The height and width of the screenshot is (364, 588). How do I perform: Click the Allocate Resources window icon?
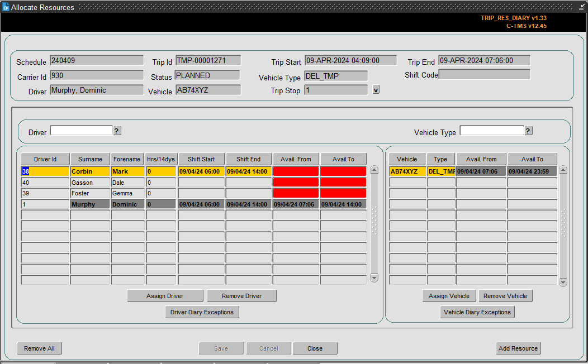(x=6, y=7)
